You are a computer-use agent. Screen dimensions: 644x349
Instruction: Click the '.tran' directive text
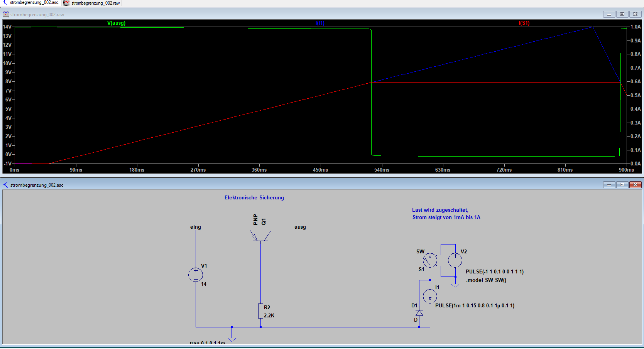pyautogui.click(x=208, y=342)
